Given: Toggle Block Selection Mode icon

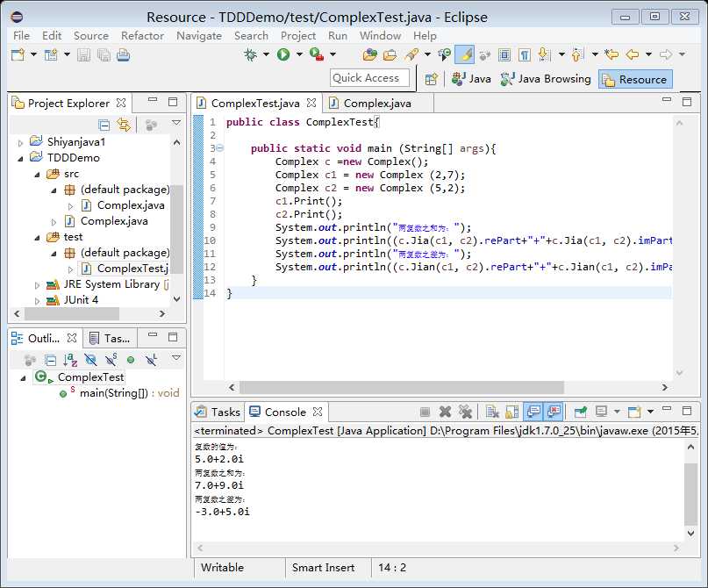Looking at the screenshot, I should [x=504, y=54].
